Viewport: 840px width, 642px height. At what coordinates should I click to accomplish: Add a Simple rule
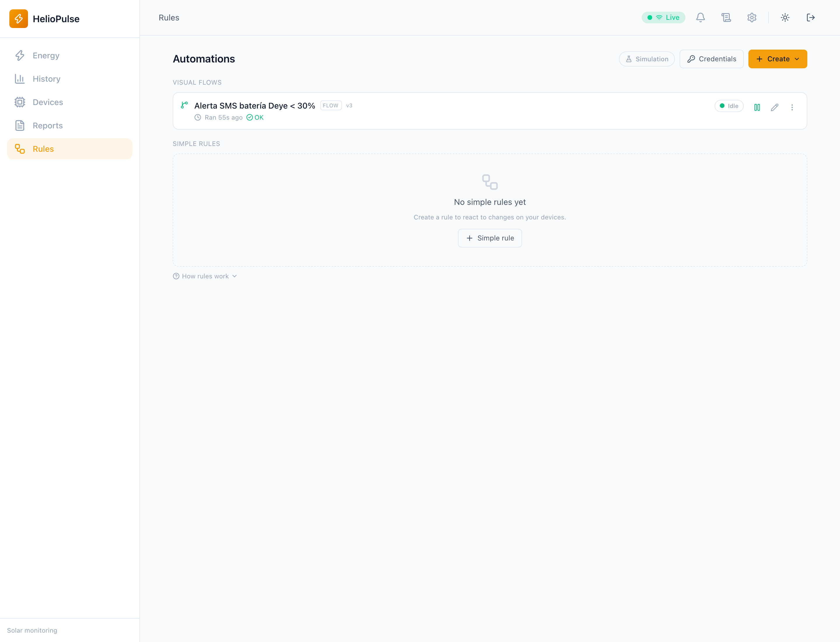click(489, 238)
